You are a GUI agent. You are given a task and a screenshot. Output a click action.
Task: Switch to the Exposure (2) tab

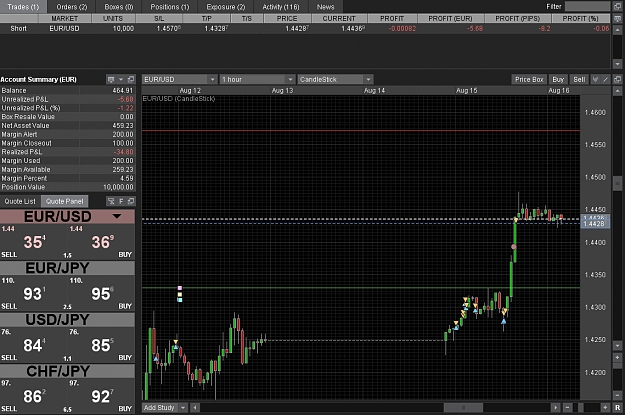coord(226,7)
